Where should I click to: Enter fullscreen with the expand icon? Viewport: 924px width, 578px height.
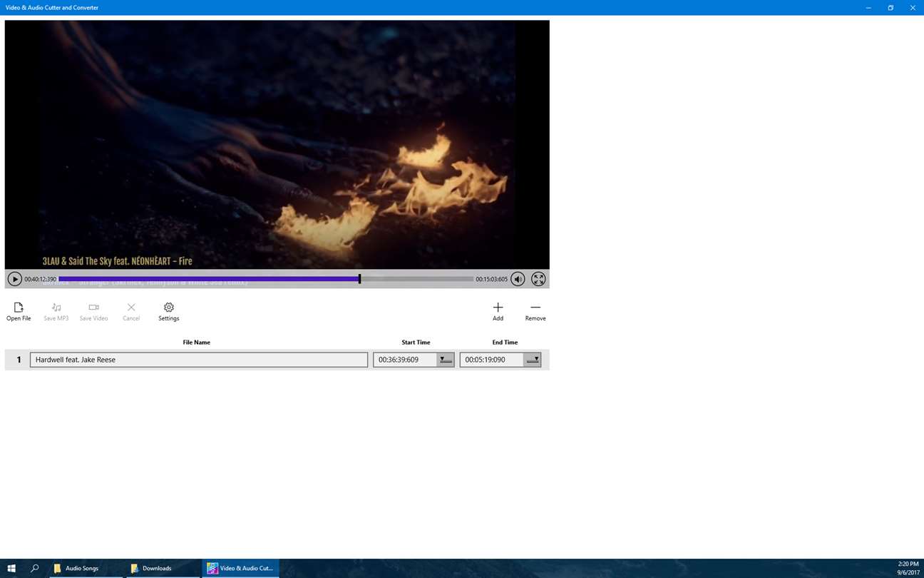(538, 279)
